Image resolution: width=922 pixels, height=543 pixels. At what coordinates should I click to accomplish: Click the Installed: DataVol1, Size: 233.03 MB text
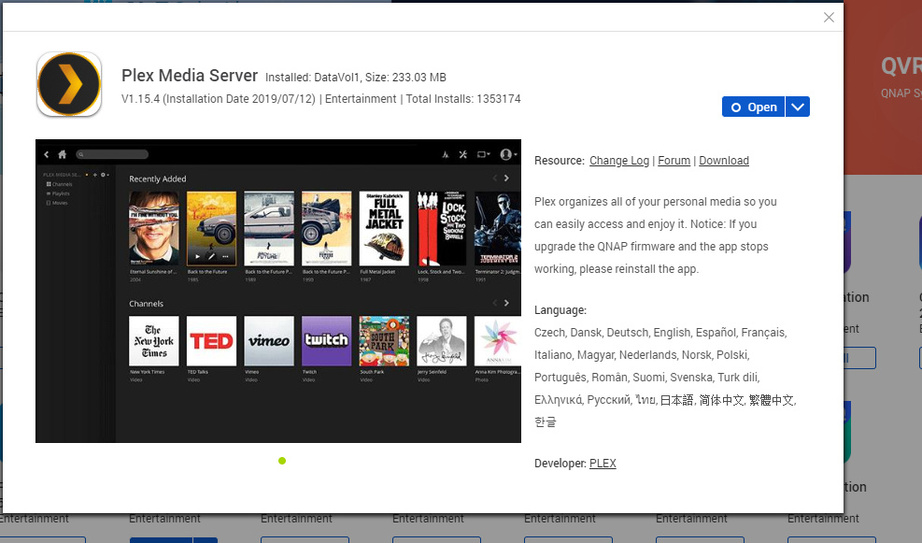click(x=356, y=77)
